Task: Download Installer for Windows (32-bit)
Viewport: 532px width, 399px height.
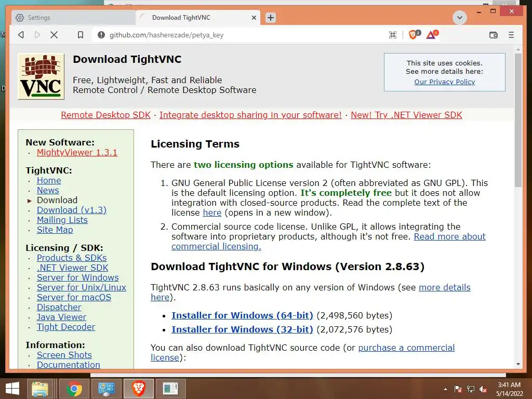Action: [242, 329]
